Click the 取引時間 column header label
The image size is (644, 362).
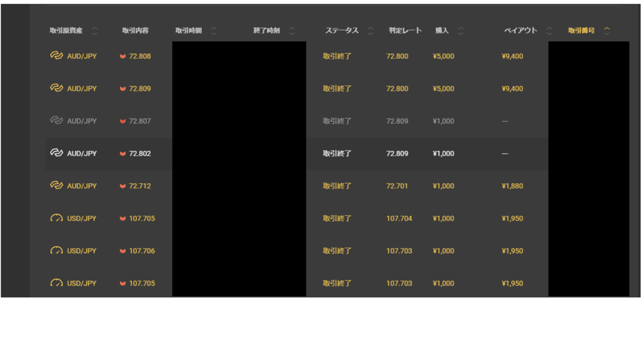tap(188, 31)
